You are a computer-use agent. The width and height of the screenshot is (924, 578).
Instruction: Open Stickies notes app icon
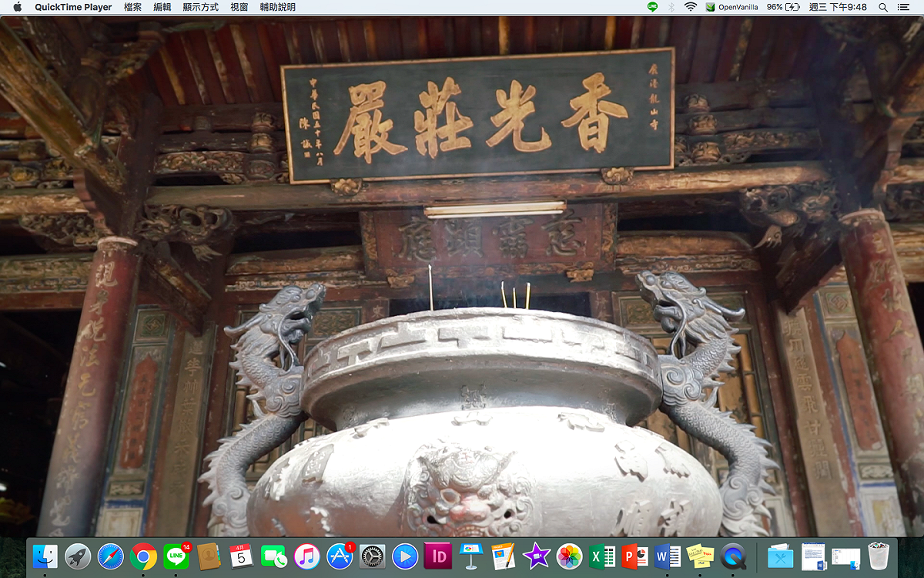tap(700, 556)
